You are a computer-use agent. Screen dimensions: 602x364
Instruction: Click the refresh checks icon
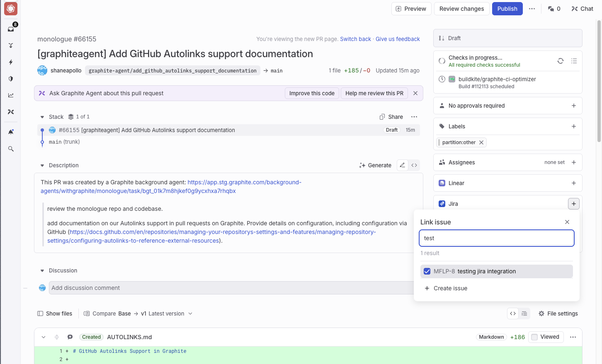[x=561, y=61]
